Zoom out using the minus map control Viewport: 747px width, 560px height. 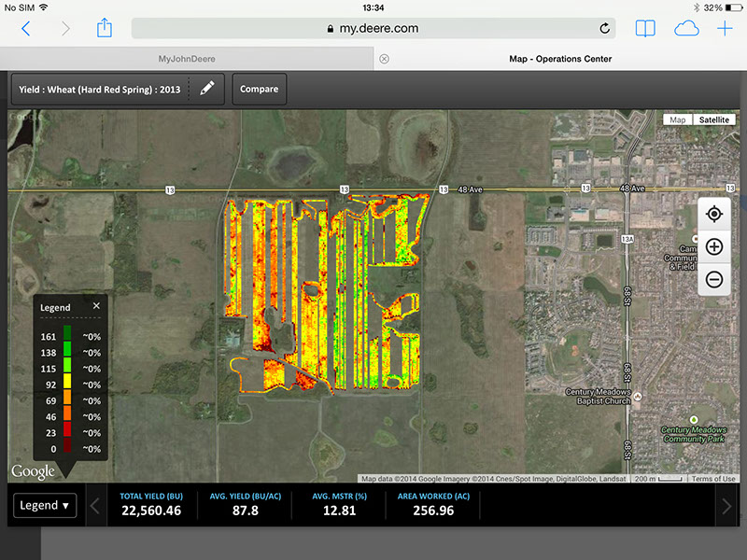(x=714, y=278)
